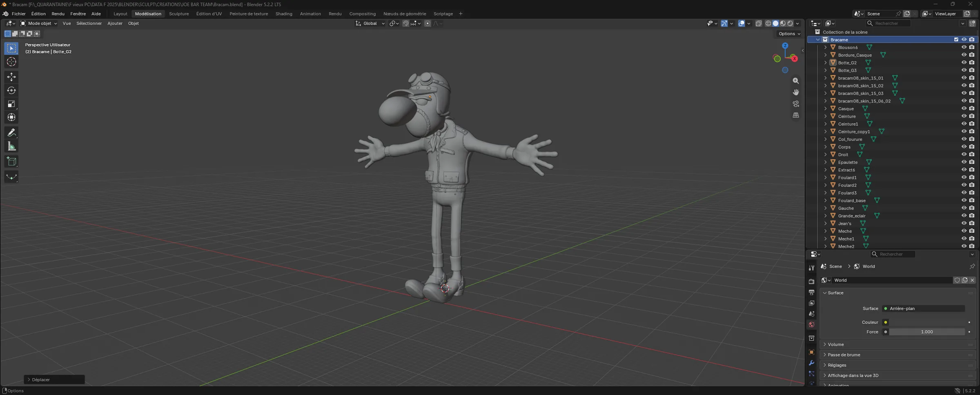Expand the Volume panel

coord(898,344)
